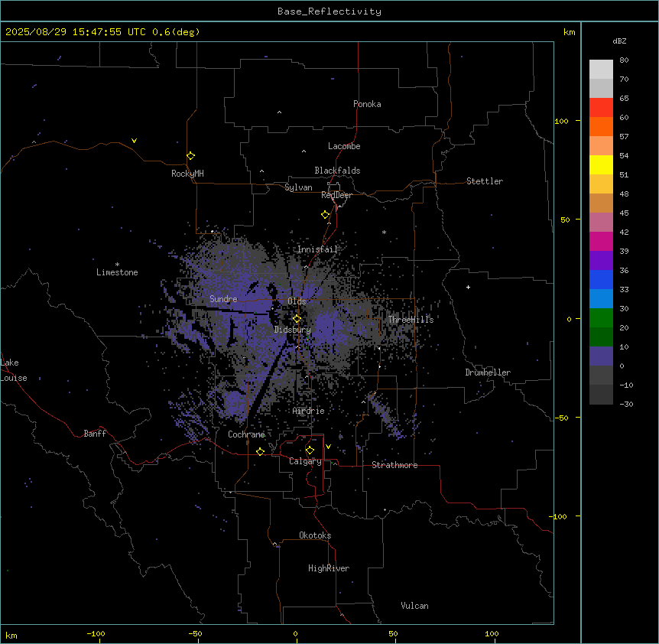The image size is (659, 644).
Task: Click the Drumheller label
Action: [488, 372]
